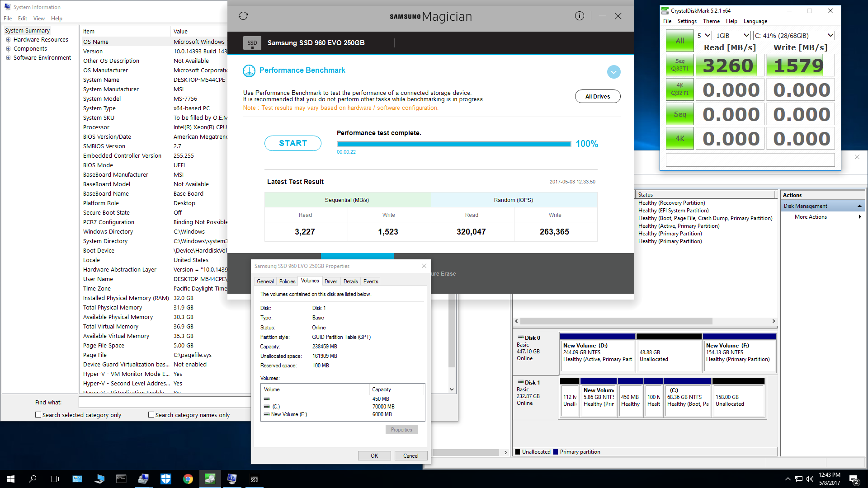Image resolution: width=868 pixels, height=488 pixels.
Task: Run all CrystalDiskMark tests with All button
Action: 680,41
